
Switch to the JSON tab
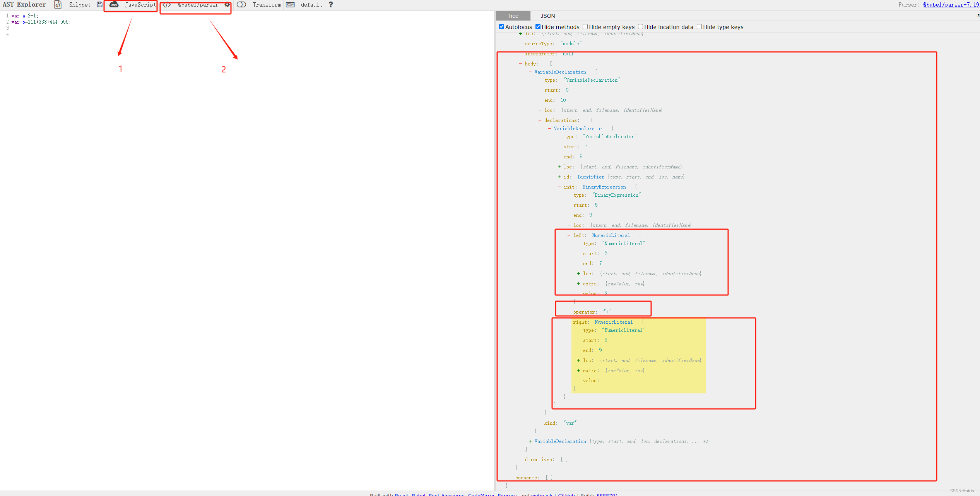(x=547, y=16)
